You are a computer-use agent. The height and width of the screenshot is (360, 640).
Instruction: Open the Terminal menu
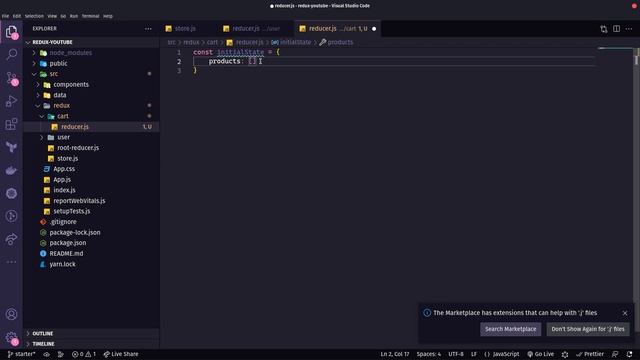[90, 16]
